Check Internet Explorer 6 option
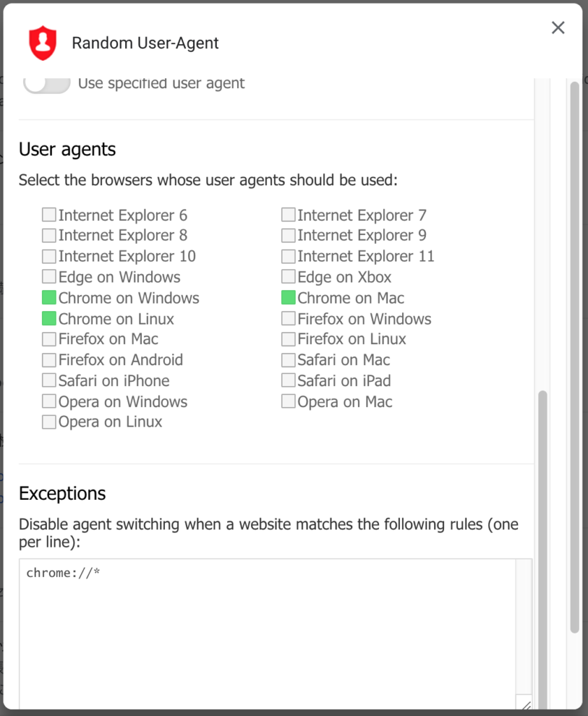 (x=49, y=215)
